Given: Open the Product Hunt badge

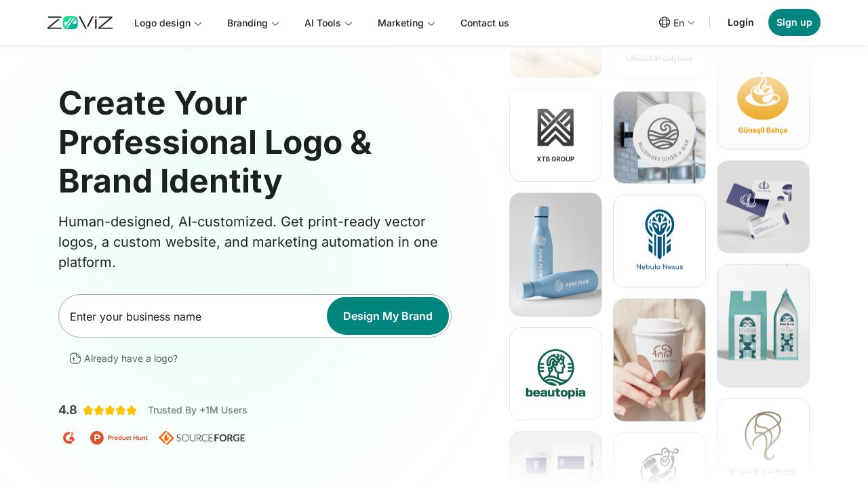Looking at the screenshot, I should pyautogui.click(x=119, y=438).
